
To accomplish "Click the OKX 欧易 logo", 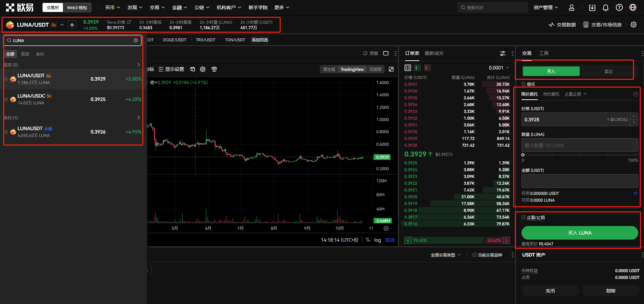I will [x=20, y=7].
